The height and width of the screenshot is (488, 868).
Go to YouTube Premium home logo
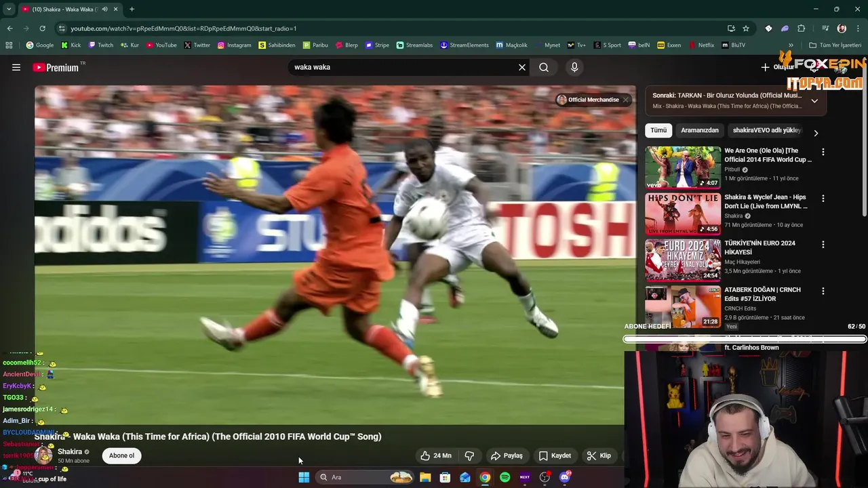56,67
